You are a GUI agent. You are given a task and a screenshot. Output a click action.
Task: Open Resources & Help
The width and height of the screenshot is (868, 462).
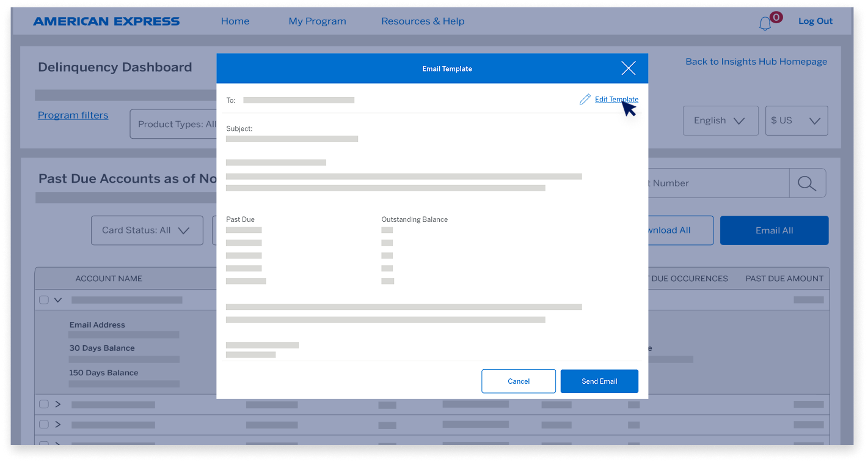coord(422,21)
